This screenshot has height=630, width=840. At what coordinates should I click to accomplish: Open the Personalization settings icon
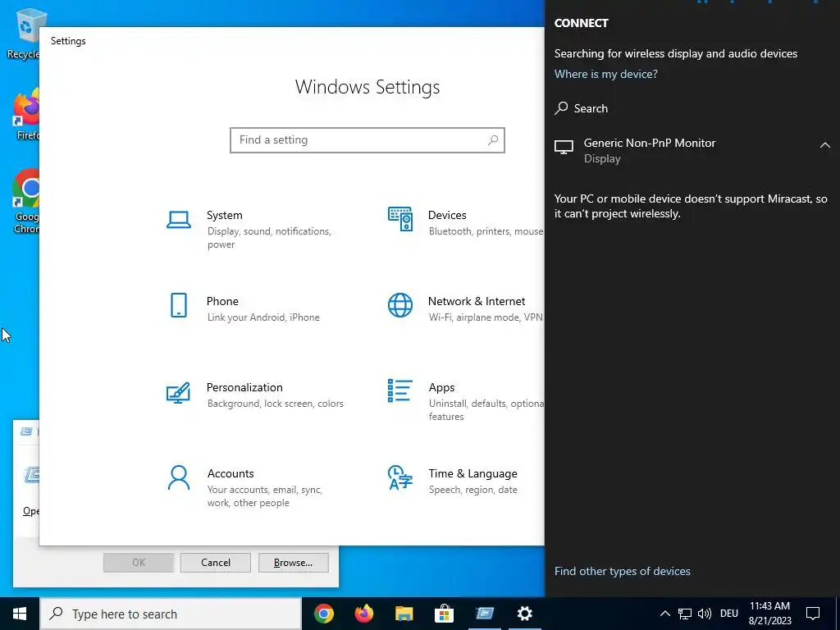click(178, 393)
